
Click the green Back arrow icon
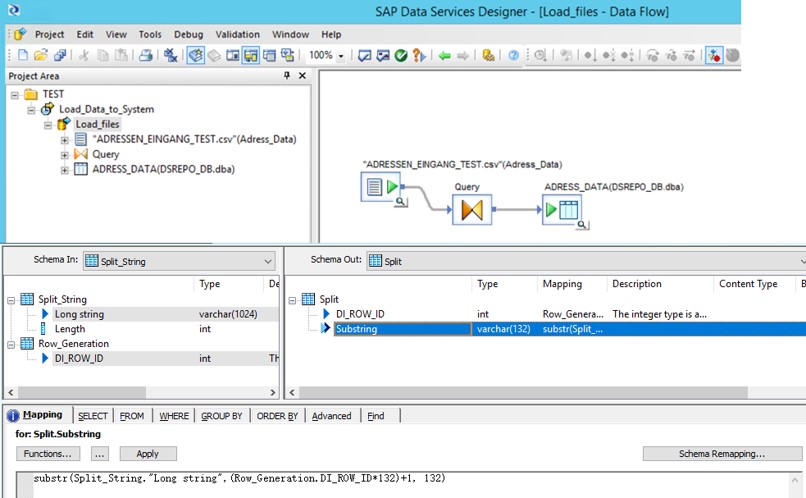point(444,56)
